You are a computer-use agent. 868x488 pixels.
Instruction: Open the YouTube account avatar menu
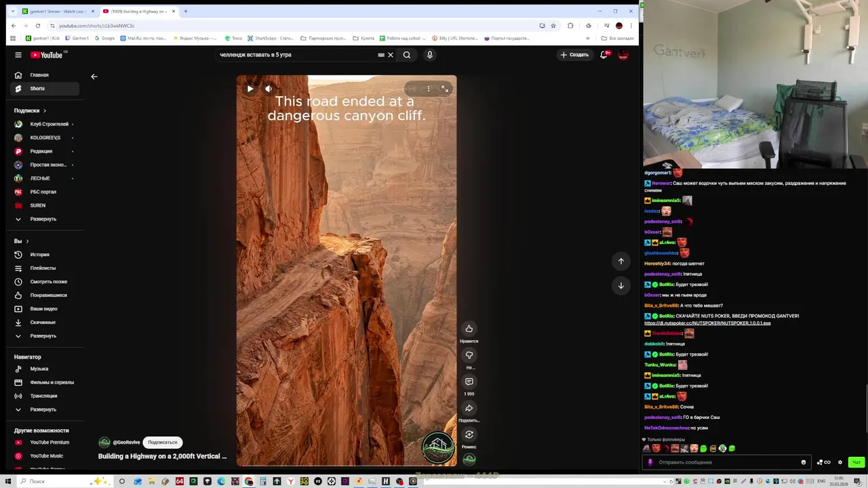[x=623, y=55]
